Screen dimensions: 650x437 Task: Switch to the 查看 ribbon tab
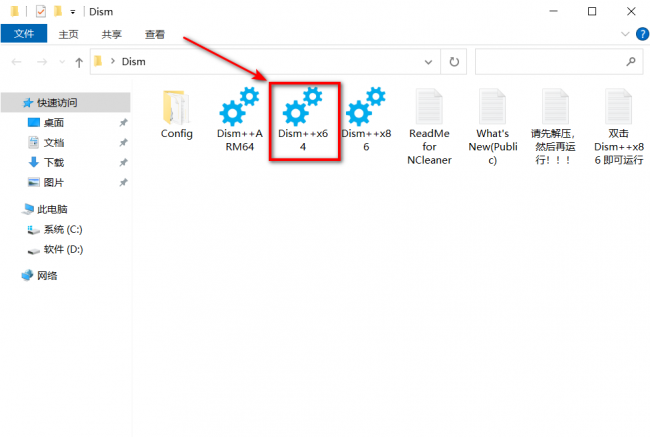[155, 34]
